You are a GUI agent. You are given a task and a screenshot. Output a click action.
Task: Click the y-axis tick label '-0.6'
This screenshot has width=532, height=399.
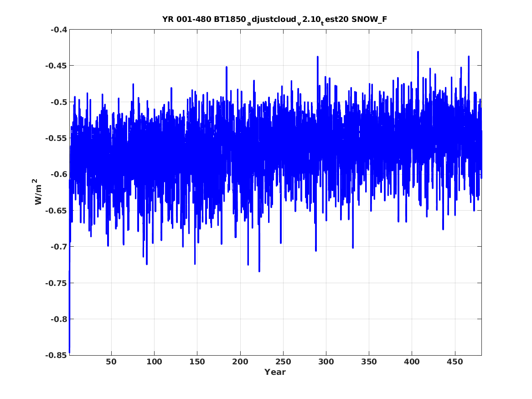point(59,174)
